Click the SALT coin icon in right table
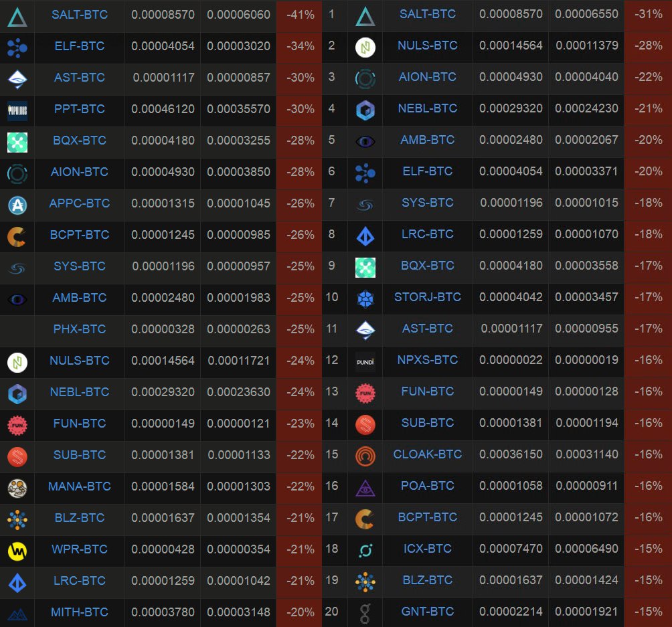 click(365, 17)
